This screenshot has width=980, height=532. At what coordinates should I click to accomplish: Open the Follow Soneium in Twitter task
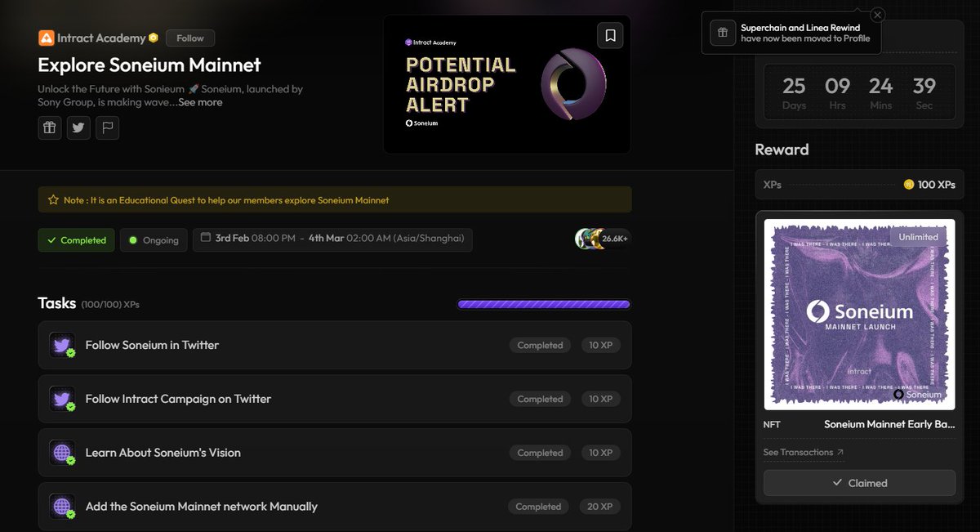335,345
